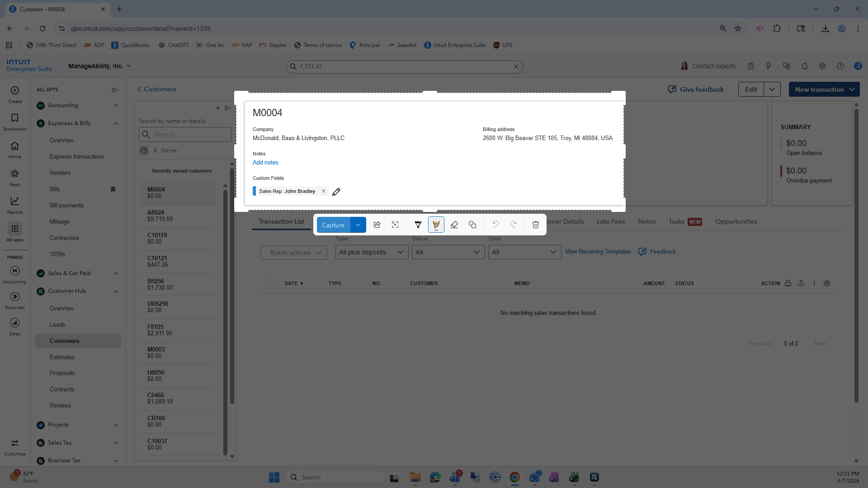Click the Create plus icon
Image resolution: width=868 pixels, height=488 pixels.
pos(15,90)
